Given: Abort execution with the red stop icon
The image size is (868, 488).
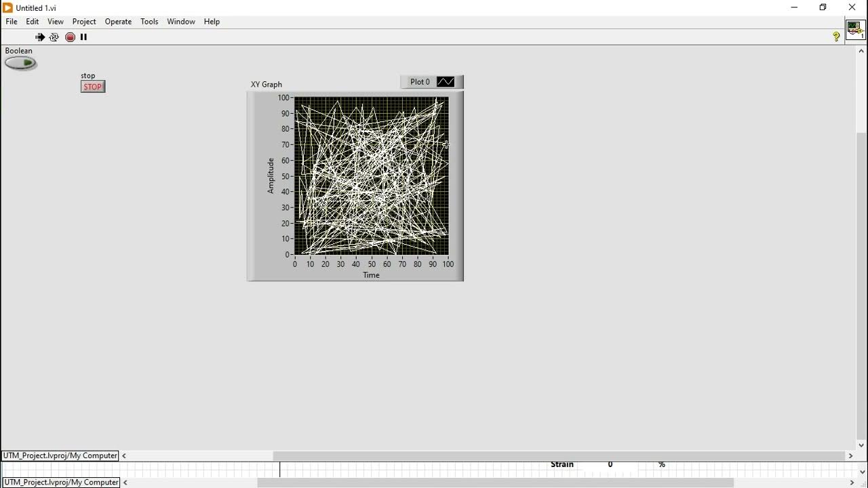Looking at the screenshot, I should 70,37.
